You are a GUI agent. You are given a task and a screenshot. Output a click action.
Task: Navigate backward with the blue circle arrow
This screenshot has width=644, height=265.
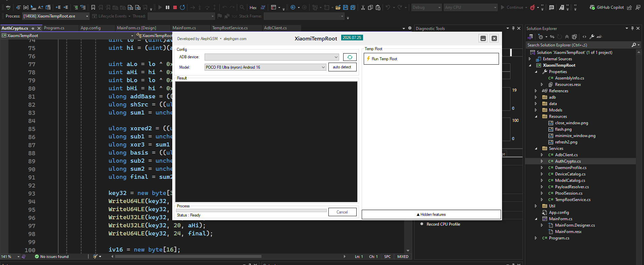click(293, 7)
